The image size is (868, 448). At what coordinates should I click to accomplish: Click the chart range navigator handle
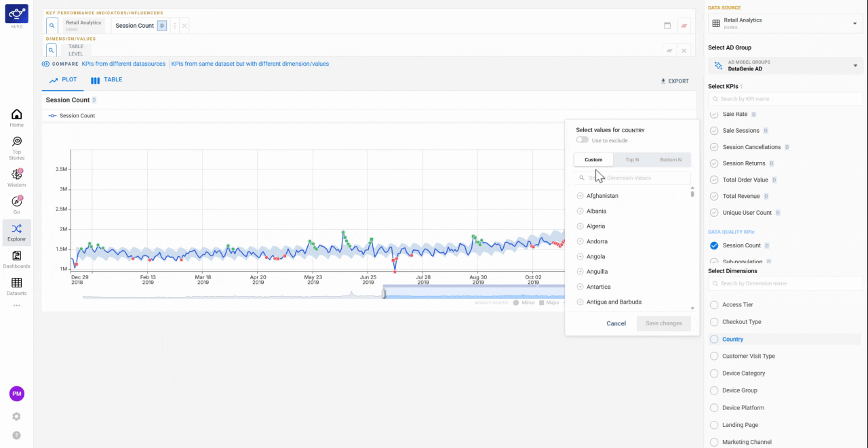(384, 293)
